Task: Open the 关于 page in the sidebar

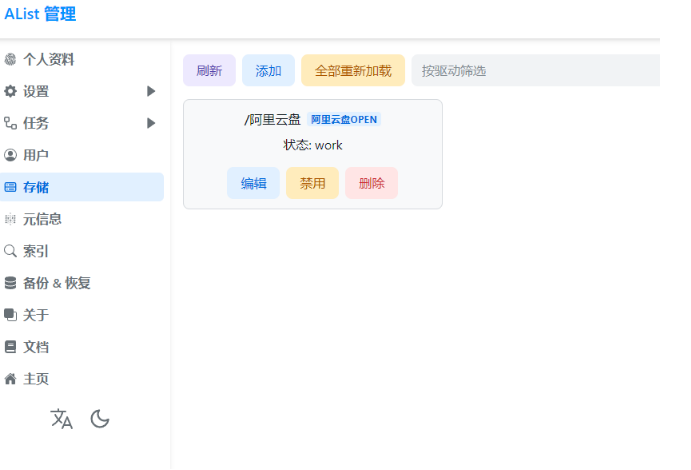Action: pyautogui.click(x=36, y=315)
